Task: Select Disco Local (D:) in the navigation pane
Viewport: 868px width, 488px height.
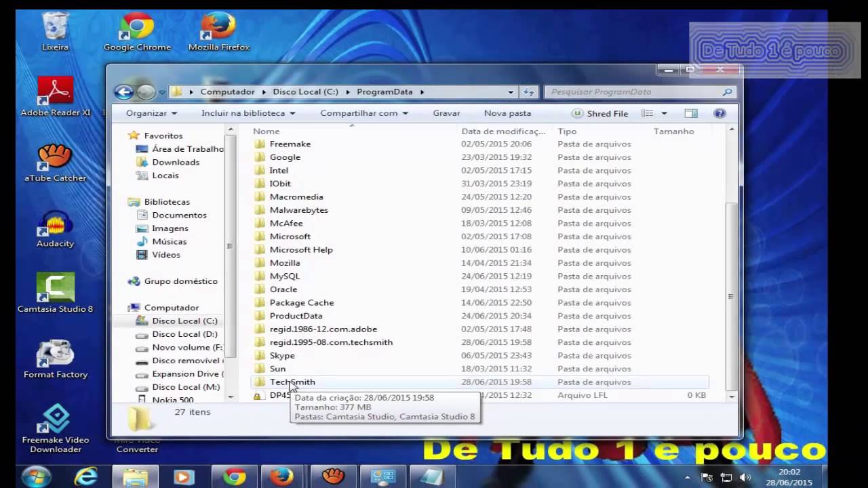Action: (x=185, y=334)
